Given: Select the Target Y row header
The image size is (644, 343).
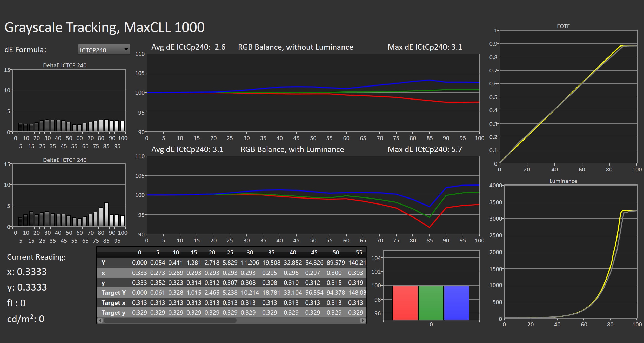Looking at the screenshot, I should pyautogui.click(x=113, y=293).
